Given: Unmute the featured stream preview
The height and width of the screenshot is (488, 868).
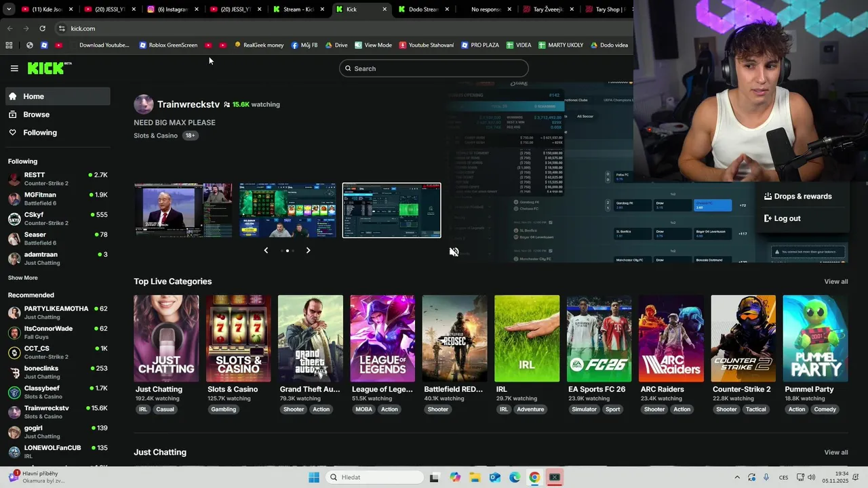Looking at the screenshot, I should pyautogui.click(x=454, y=251).
